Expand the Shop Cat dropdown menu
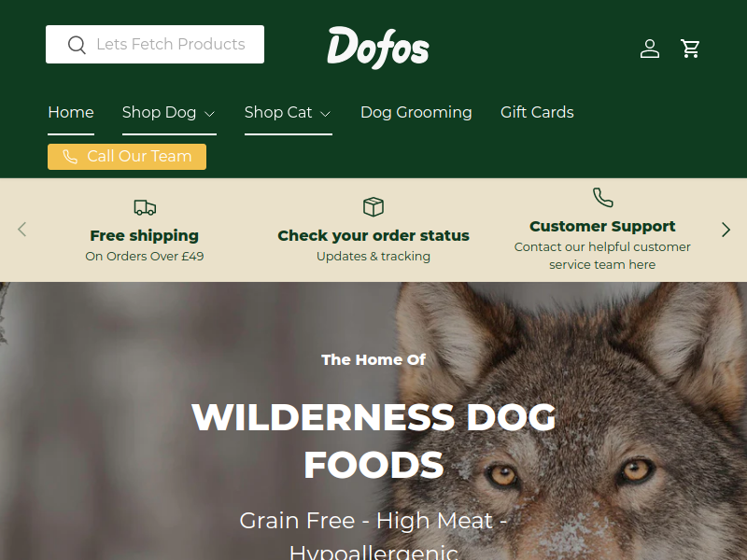 tap(289, 113)
